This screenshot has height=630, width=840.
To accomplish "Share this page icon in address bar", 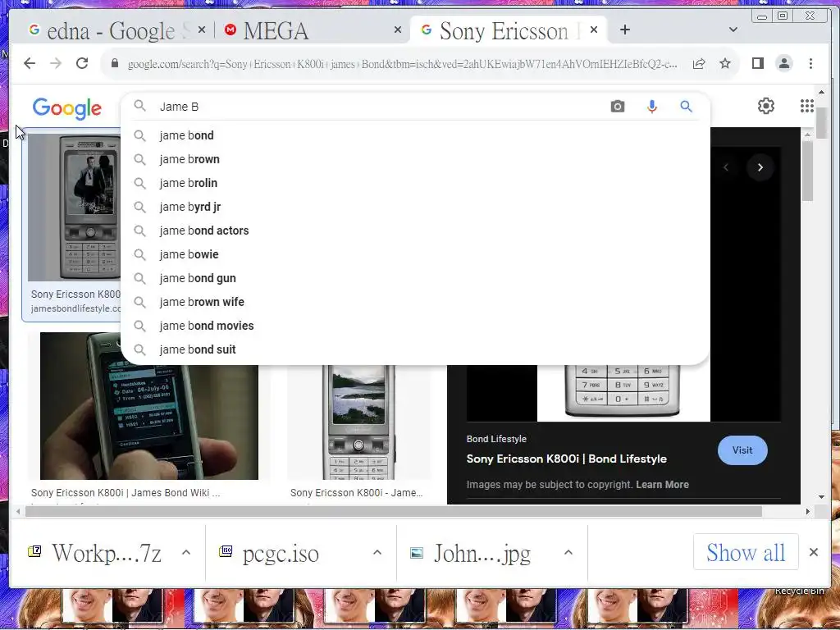I will (699, 64).
